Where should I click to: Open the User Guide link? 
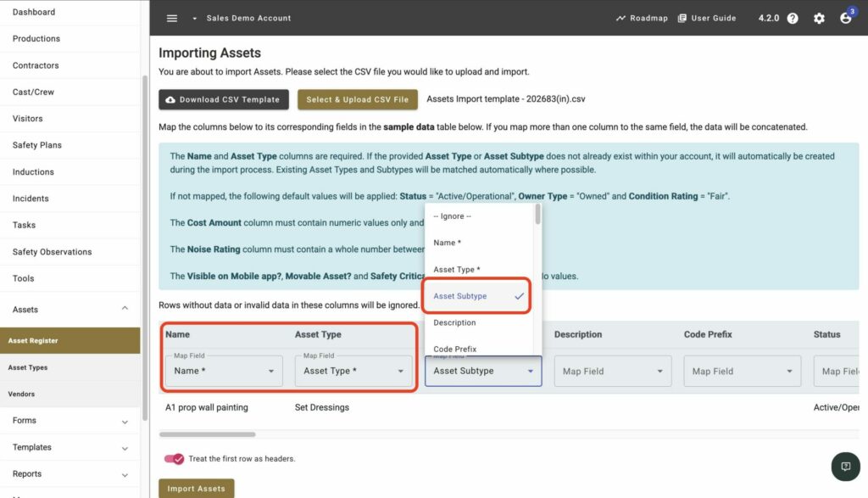click(x=707, y=19)
